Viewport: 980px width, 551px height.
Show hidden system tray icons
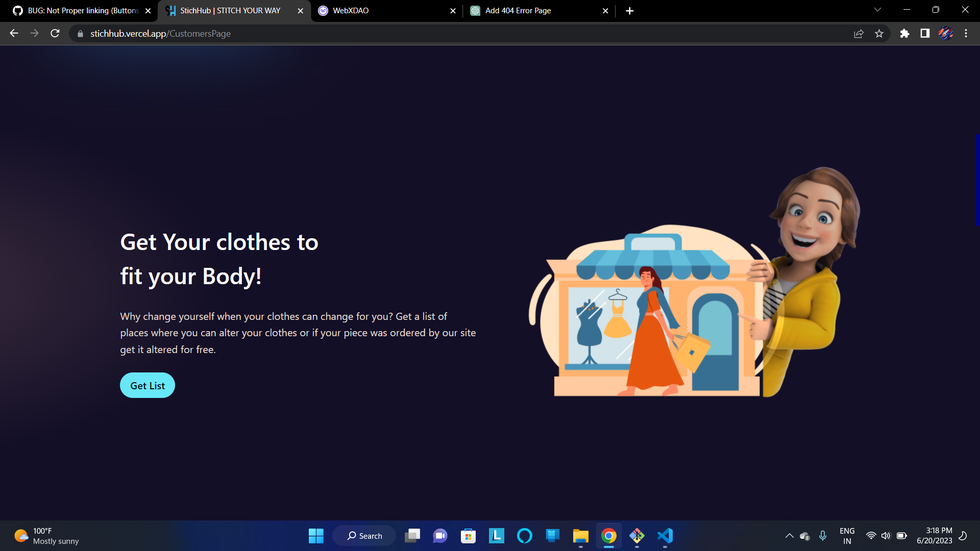pos(789,536)
